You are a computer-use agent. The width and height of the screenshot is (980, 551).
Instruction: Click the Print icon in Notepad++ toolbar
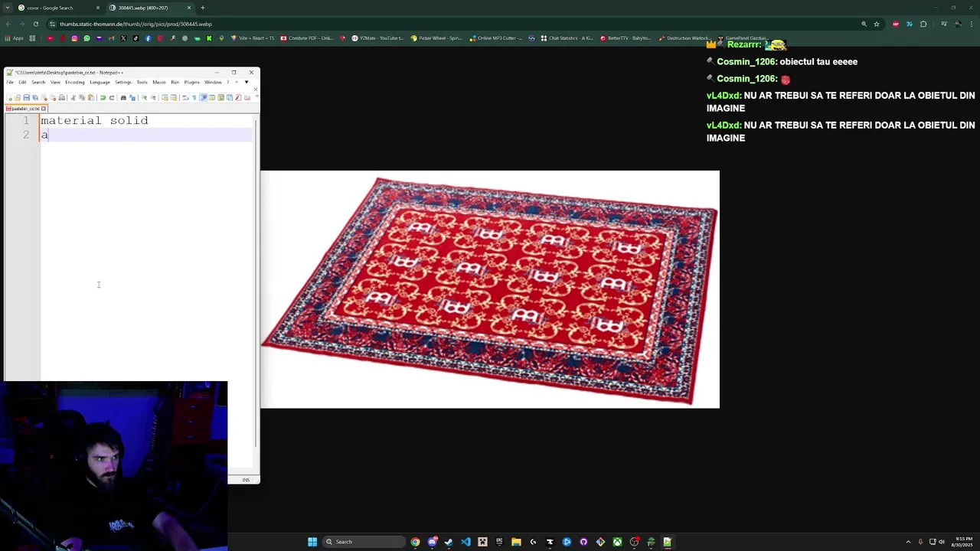click(x=62, y=97)
